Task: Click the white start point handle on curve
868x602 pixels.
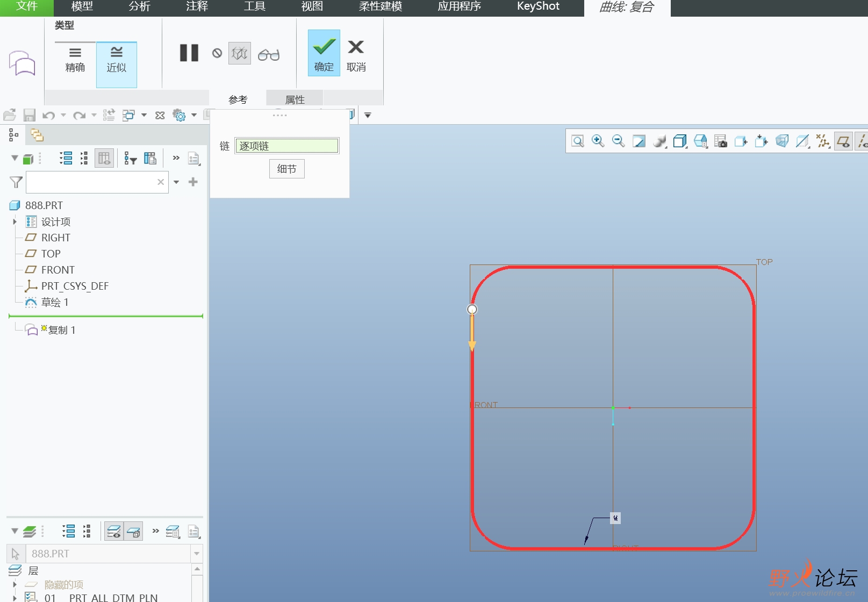Action: point(472,309)
